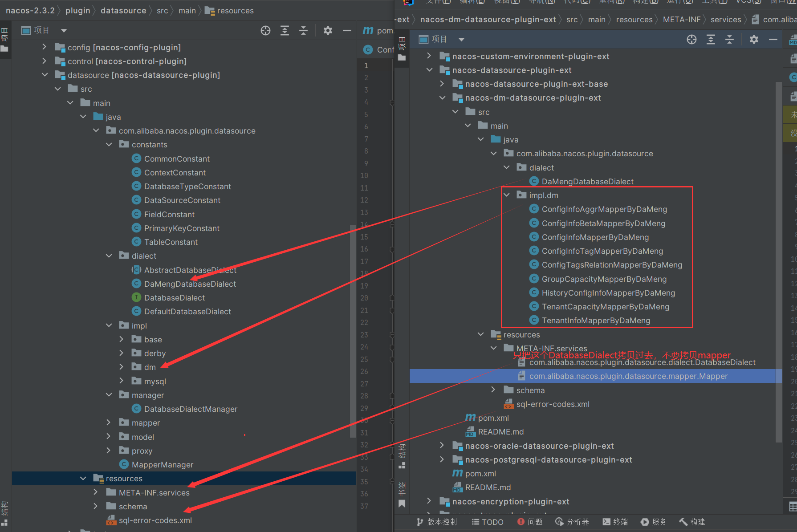Image resolution: width=797 pixels, height=532 pixels.
Task: Expand the derby folder
Action: pos(122,353)
